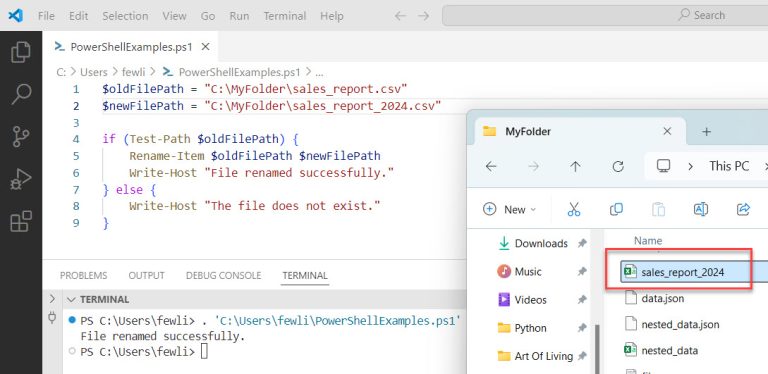
Task: Open Videos in the navigation pane
Action: click(x=530, y=300)
